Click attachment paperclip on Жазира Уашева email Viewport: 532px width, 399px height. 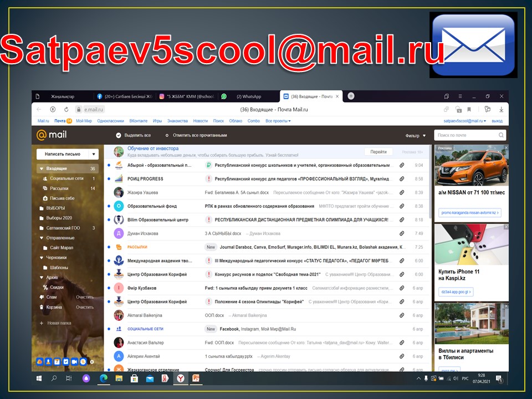pyautogui.click(x=402, y=192)
